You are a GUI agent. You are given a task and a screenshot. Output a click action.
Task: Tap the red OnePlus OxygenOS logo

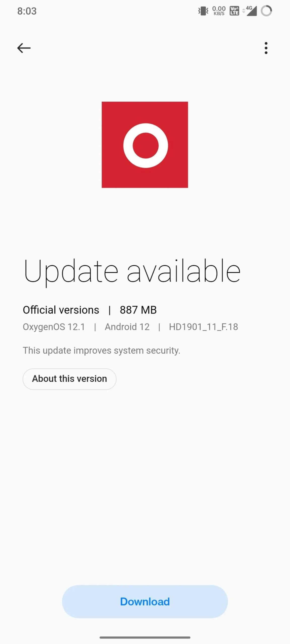145,145
